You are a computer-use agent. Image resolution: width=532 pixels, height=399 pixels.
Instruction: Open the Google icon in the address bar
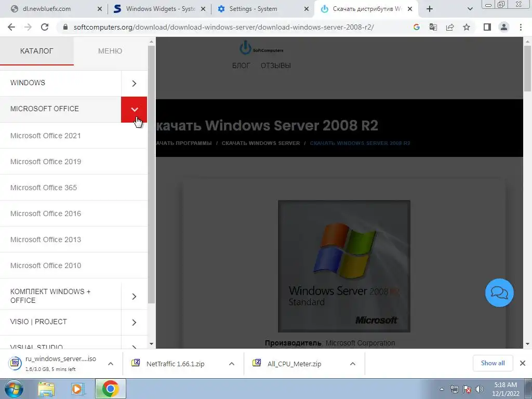coord(416,27)
